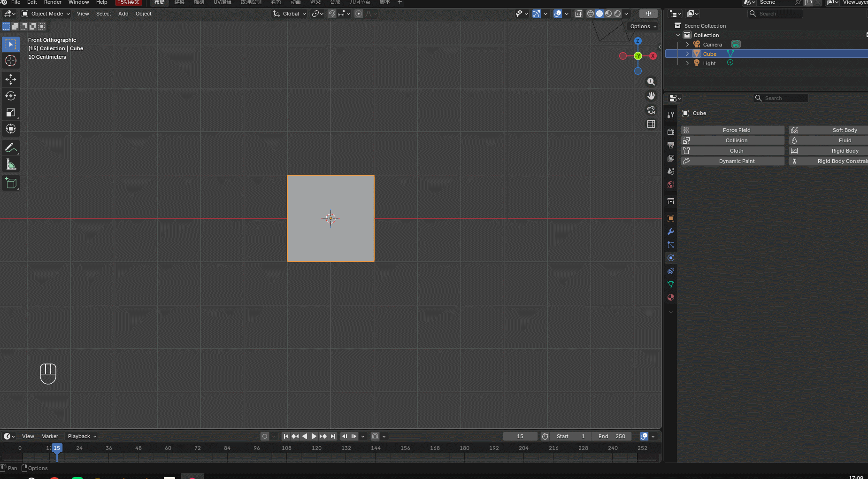Click the frame 15 playhead marker

point(57,448)
